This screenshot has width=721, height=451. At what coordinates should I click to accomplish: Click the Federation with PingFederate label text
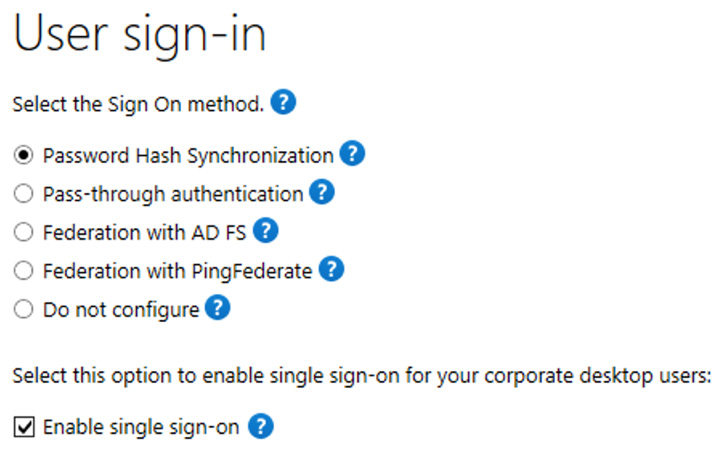coord(177,271)
